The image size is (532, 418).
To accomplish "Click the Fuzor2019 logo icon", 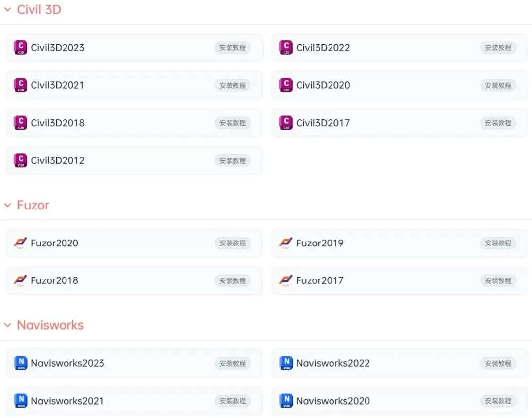I will [x=286, y=243].
